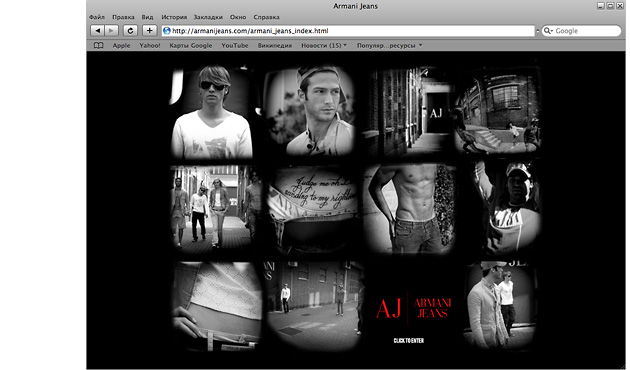Click the globe icon in the address bar
The height and width of the screenshot is (370, 630).
(x=167, y=31)
